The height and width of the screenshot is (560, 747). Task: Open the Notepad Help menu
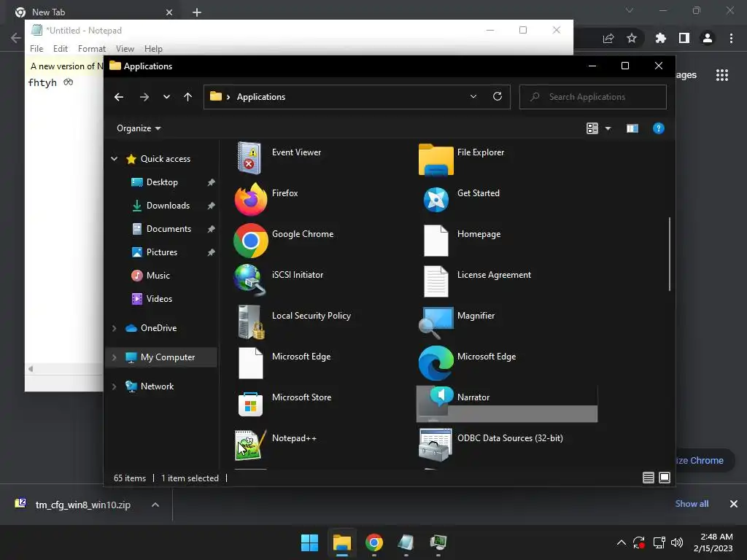point(153,49)
